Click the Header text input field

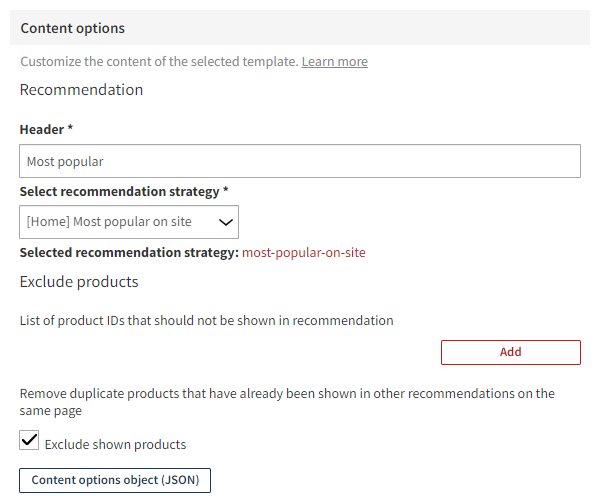[300, 161]
